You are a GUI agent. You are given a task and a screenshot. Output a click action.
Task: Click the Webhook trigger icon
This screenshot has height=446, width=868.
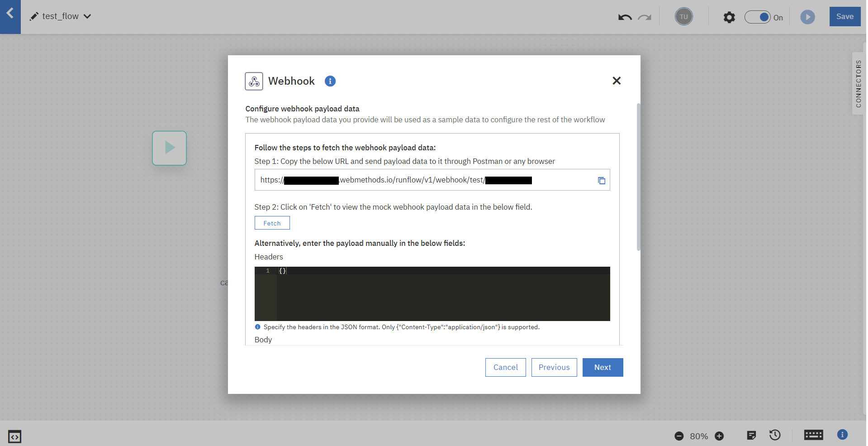tap(254, 81)
